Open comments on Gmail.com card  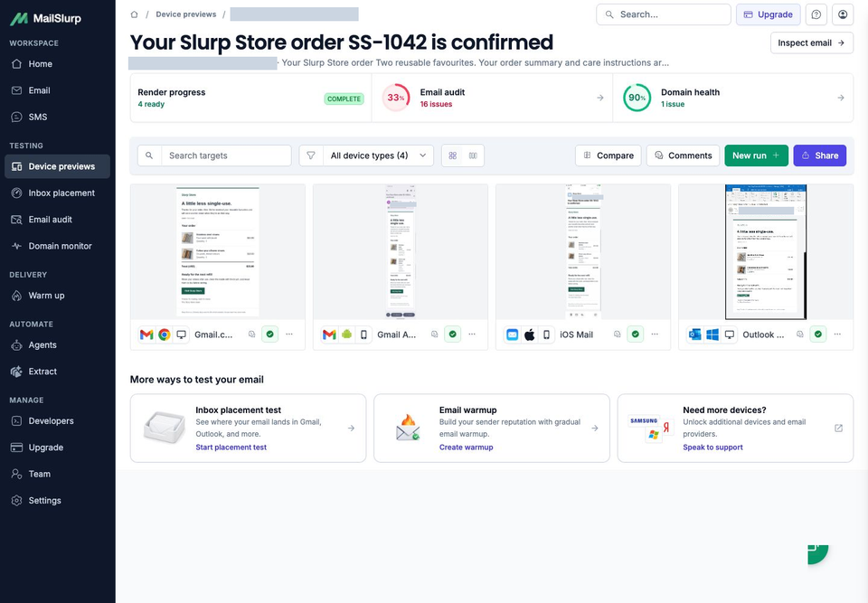point(252,334)
